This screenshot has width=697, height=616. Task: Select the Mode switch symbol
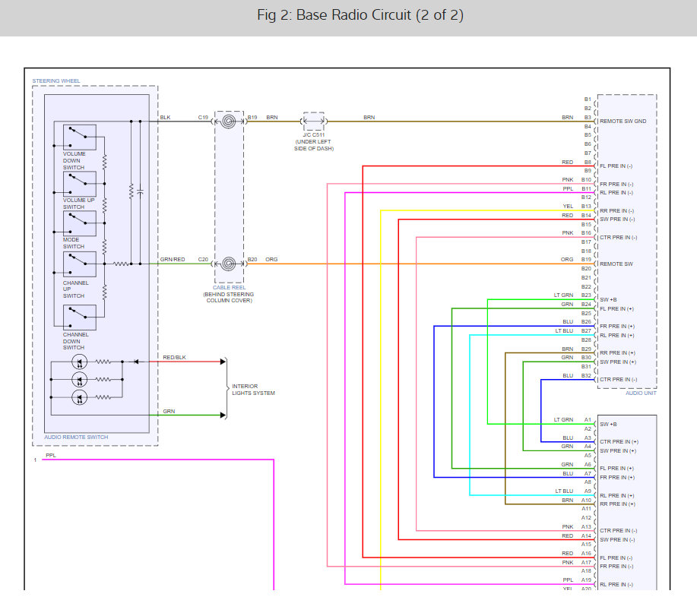(80, 223)
